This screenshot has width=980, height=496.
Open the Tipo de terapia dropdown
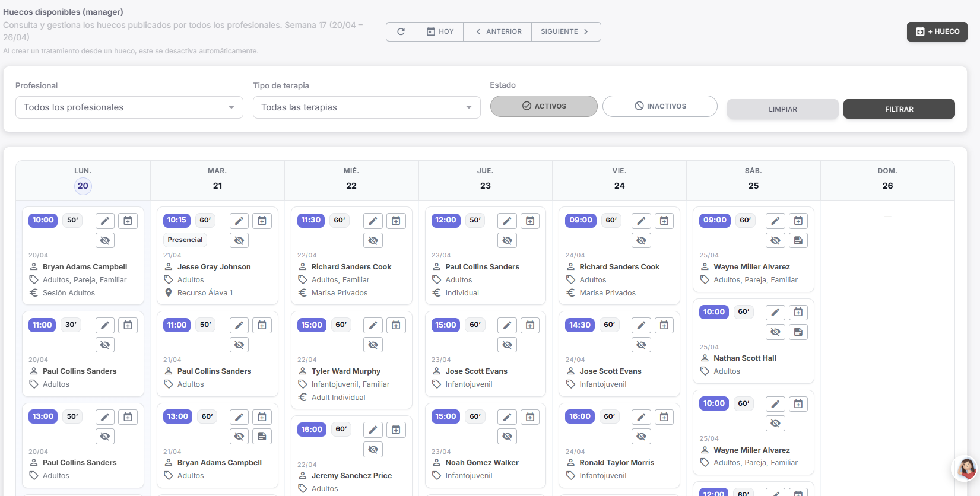click(366, 107)
